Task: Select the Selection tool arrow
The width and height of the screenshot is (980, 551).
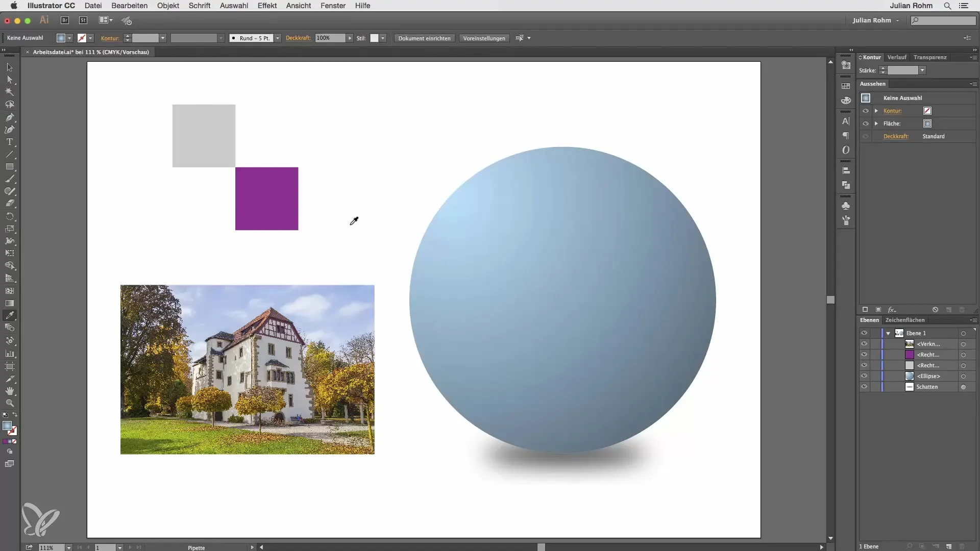Action: (10, 67)
